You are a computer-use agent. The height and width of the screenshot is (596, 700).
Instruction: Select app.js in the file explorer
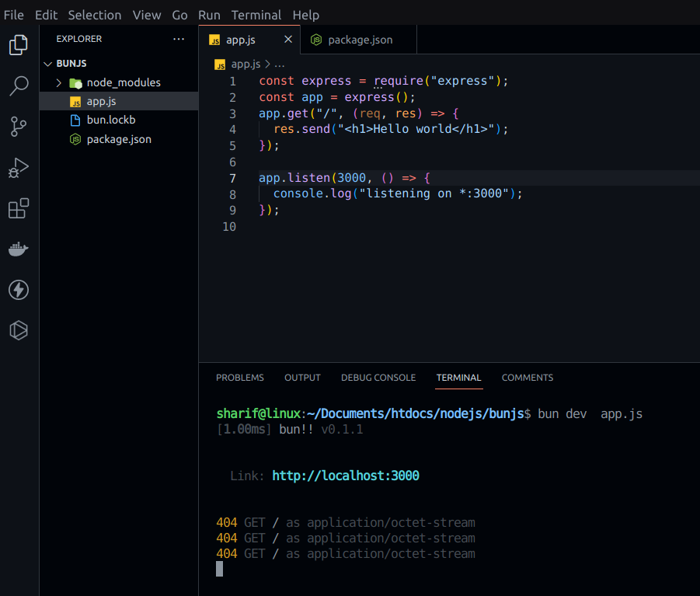click(x=119, y=101)
